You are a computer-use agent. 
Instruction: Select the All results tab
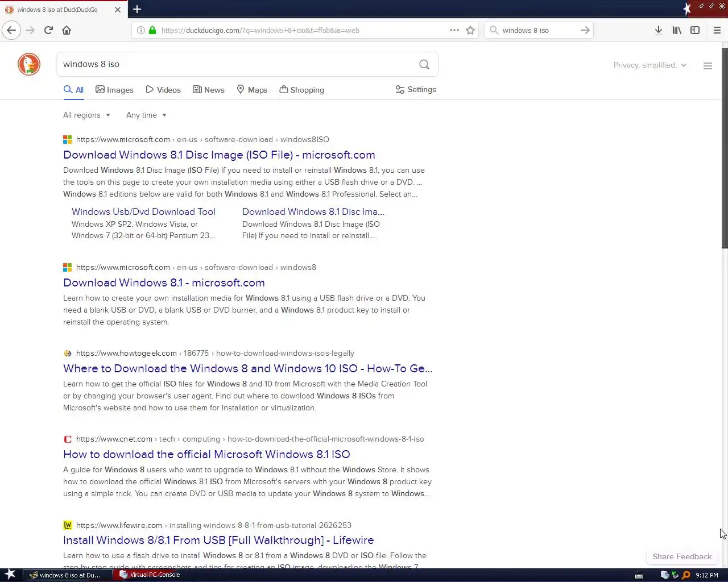73,90
